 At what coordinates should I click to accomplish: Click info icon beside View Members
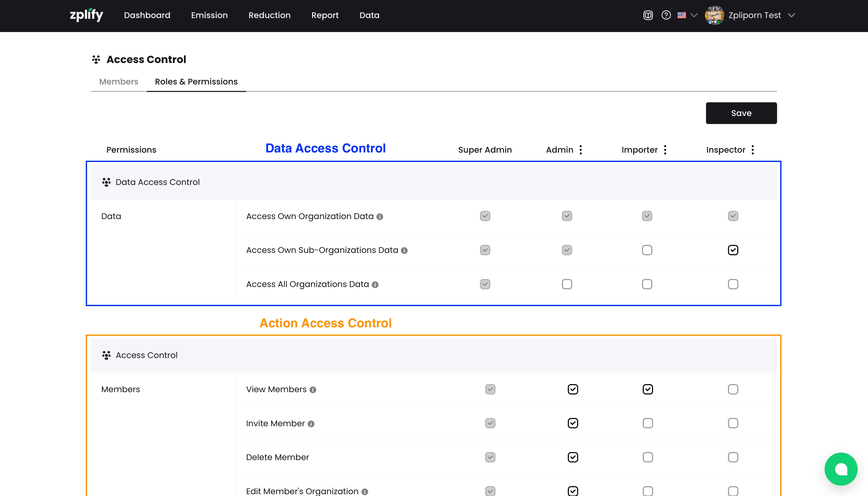(x=313, y=390)
